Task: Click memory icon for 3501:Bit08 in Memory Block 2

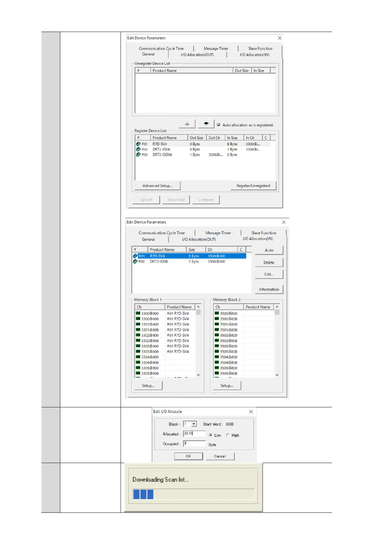Action: 217,330
